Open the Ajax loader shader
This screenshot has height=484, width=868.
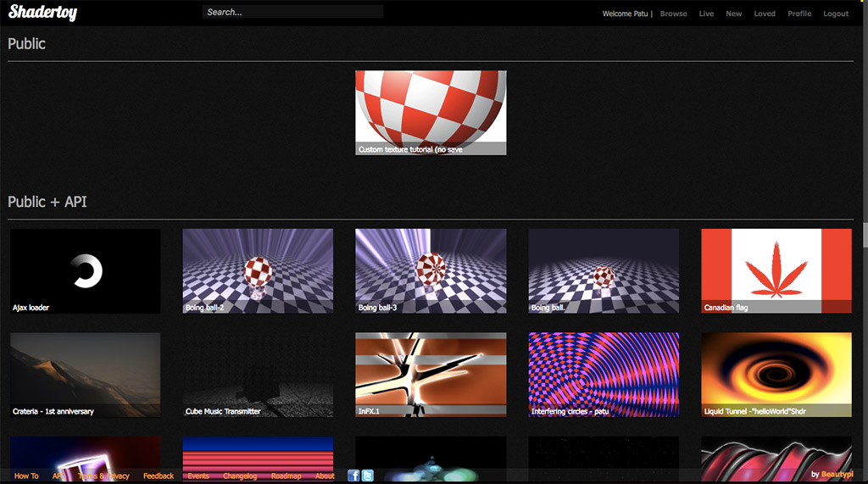pyautogui.click(x=86, y=270)
